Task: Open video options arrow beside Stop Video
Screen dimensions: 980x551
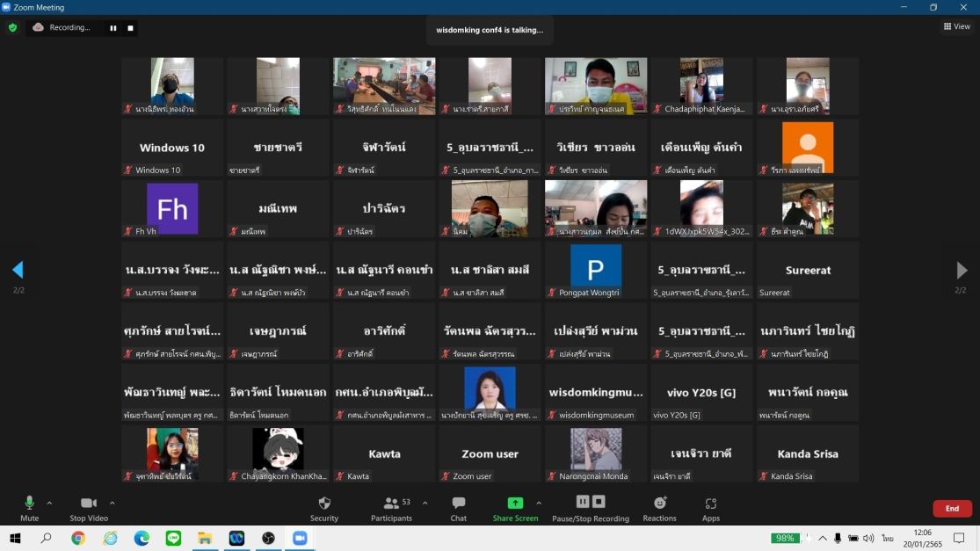Action: [x=112, y=503]
